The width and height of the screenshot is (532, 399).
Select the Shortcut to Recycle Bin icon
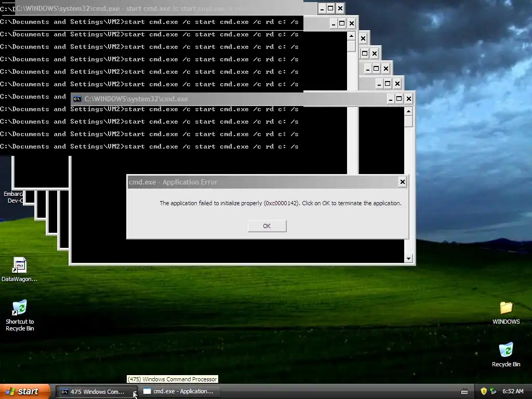20,315
